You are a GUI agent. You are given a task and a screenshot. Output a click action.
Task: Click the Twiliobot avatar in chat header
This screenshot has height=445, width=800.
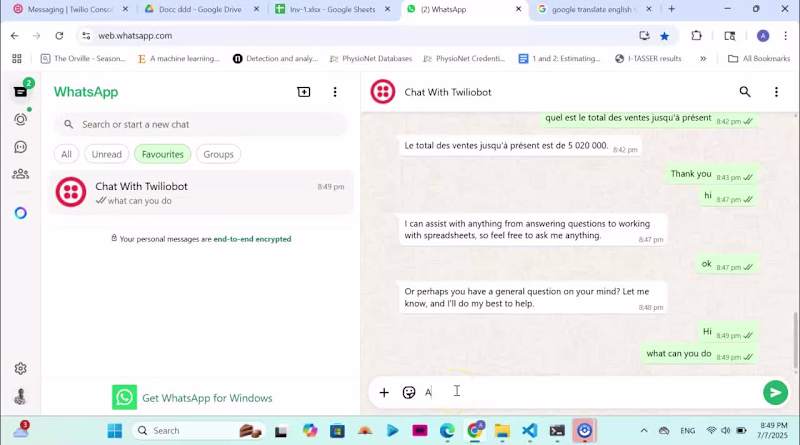383,92
